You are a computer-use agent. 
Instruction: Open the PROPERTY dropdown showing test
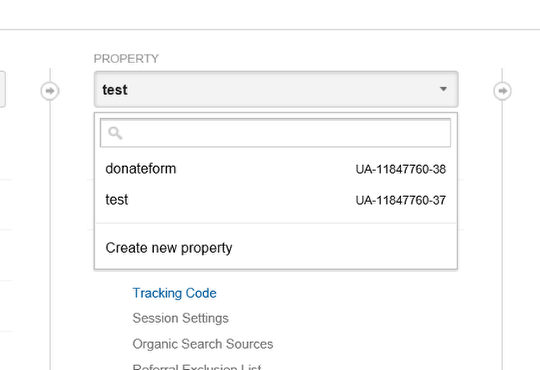coord(276,90)
